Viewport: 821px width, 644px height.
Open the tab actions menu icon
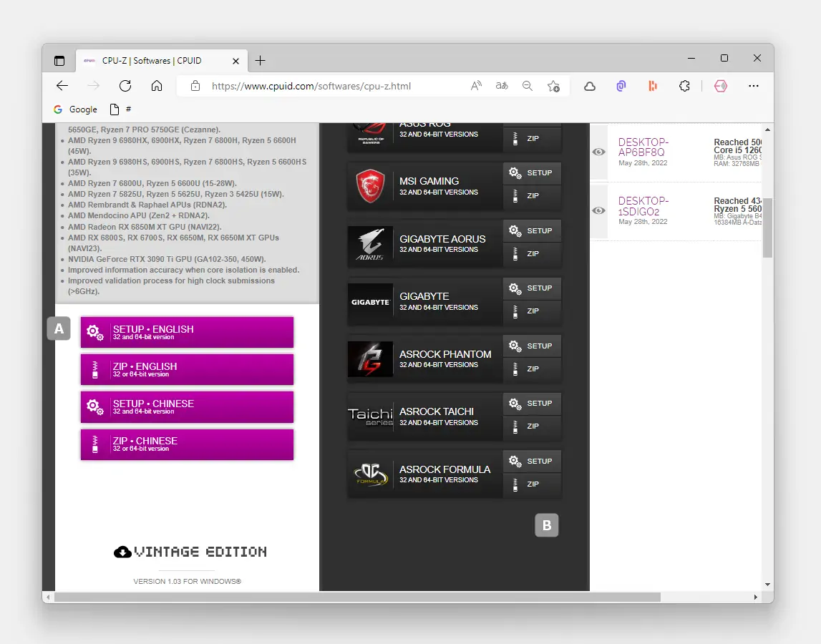click(59, 61)
